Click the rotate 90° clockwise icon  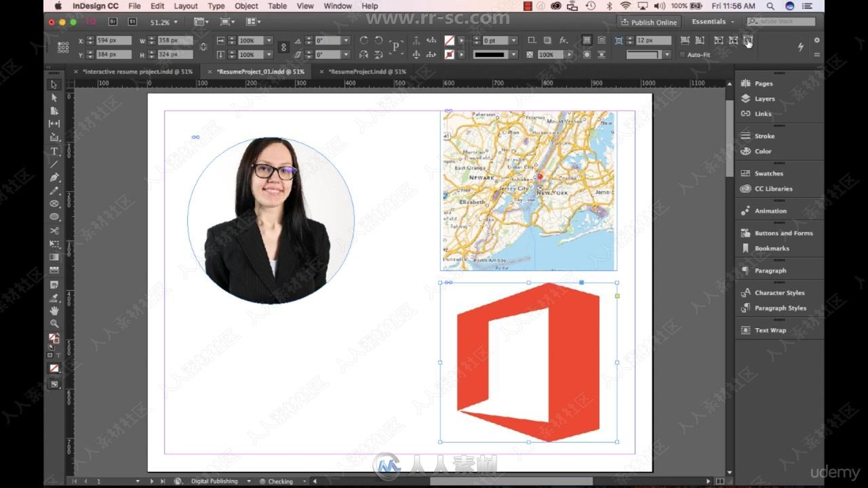click(x=364, y=41)
